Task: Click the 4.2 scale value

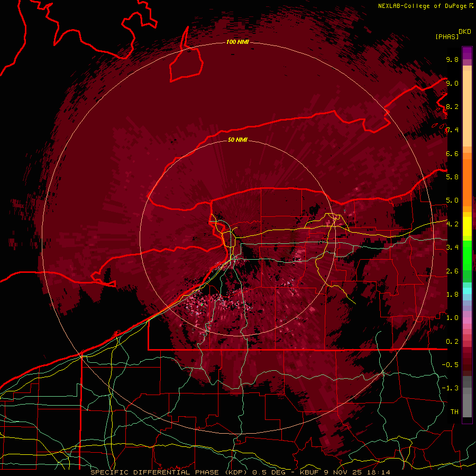Action: coord(452,224)
